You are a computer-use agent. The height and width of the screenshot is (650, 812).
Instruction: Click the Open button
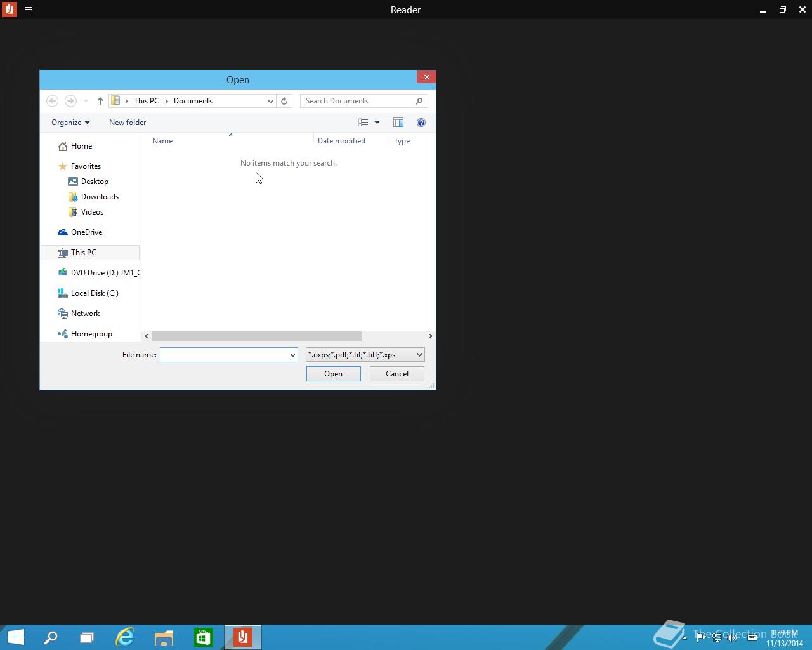pos(334,374)
